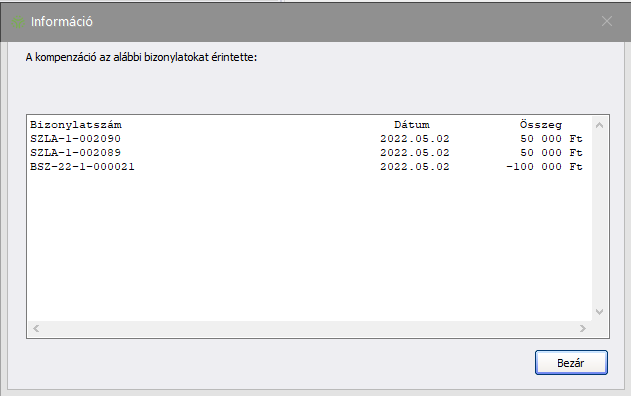Click the date in the SZLA-1-002089 row
Screen dimensions: 631x396
tap(414, 153)
